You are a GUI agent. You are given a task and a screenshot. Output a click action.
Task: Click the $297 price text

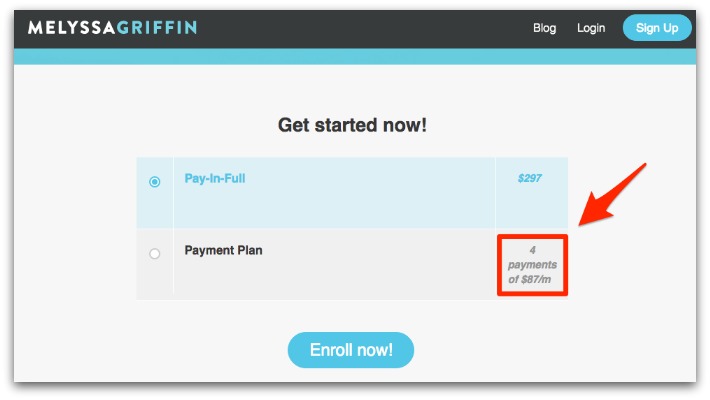(x=530, y=178)
